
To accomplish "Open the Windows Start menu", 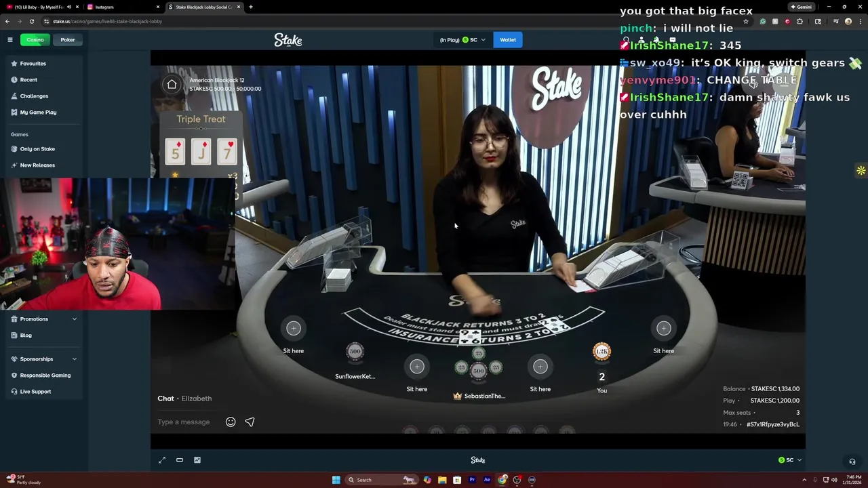I will tap(336, 480).
